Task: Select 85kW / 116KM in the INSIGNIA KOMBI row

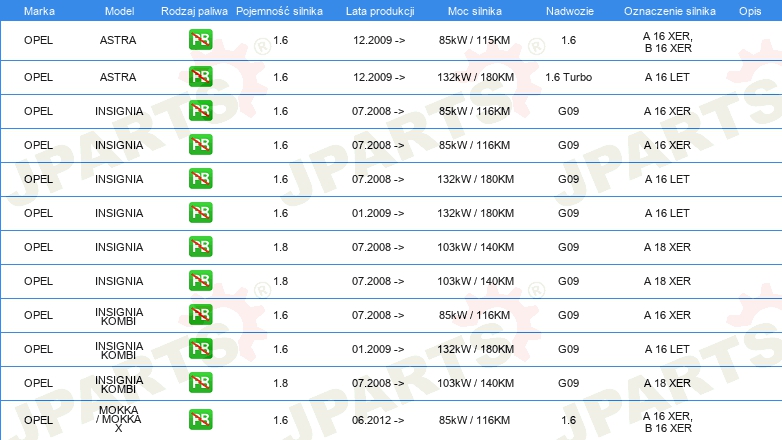Action: (474, 315)
